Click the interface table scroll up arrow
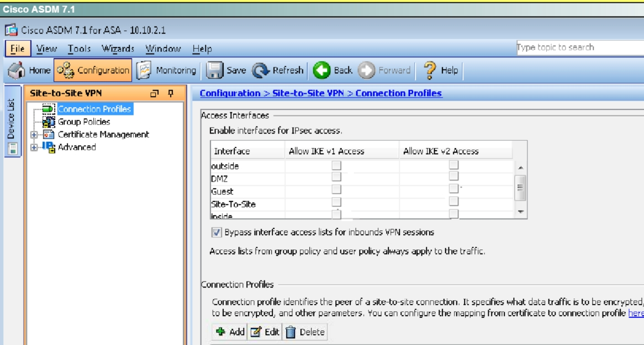Screen dimensions: 644x345 520,168
